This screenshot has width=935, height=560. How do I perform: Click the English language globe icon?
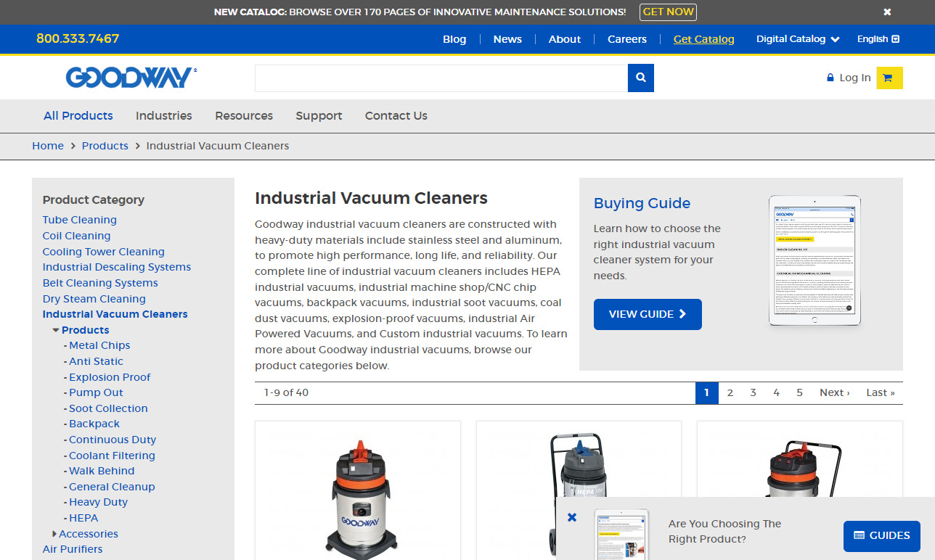coord(897,39)
